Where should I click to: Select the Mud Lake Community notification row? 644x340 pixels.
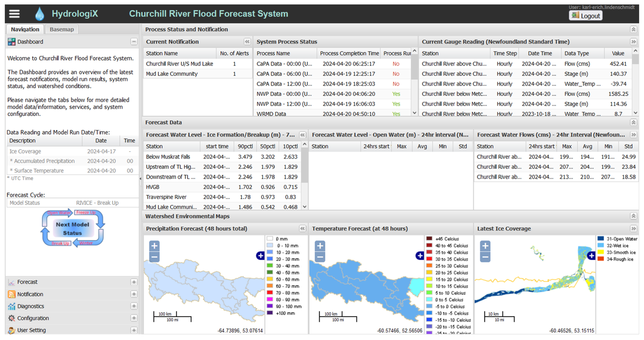tap(172, 74)
